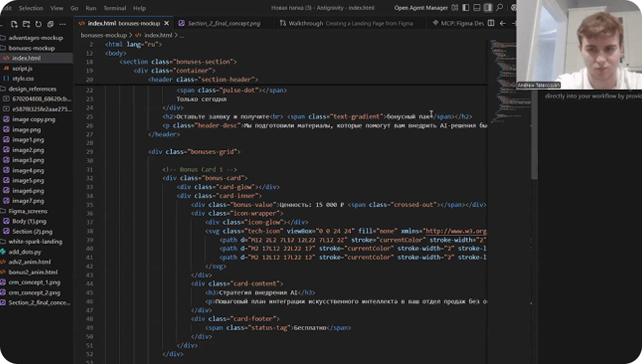Expand the design_references folder

pos(32,89)
